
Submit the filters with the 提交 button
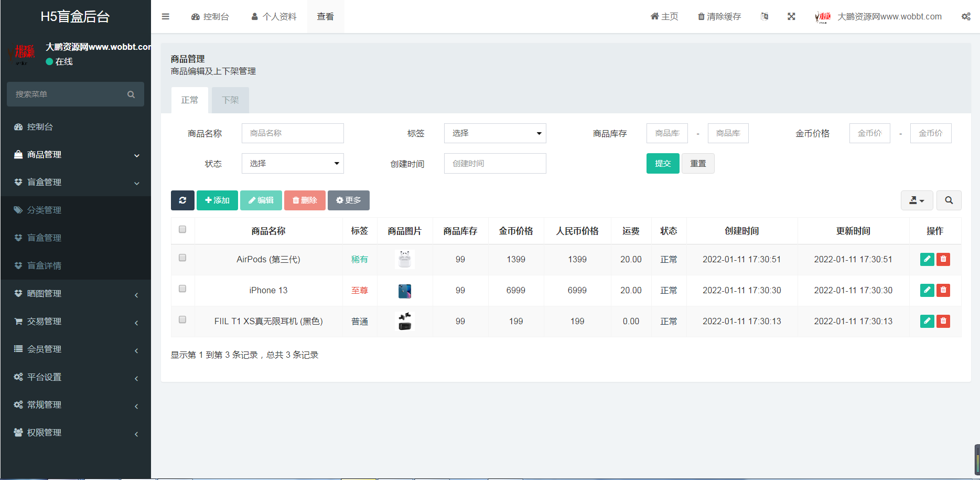(662, 163)
